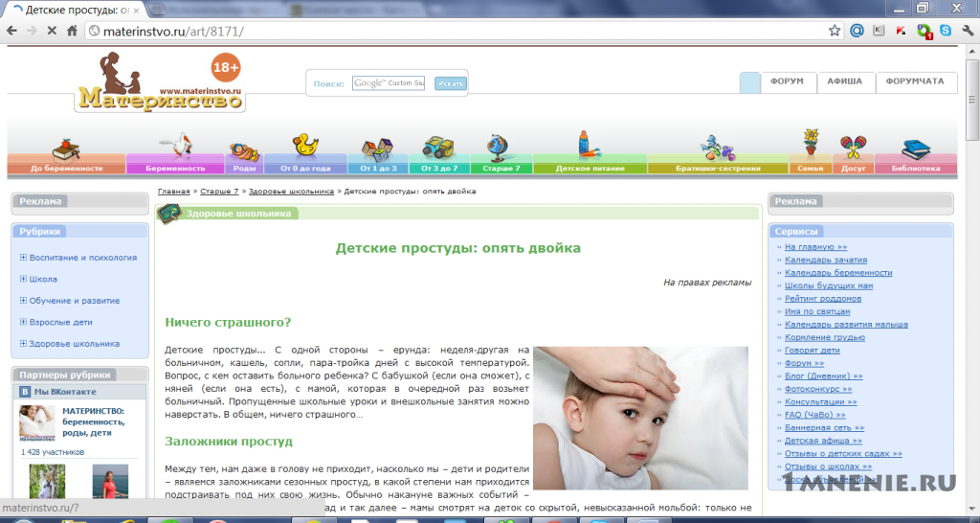980x523 pixels.
Task: Click the red 1 extension icon in toolbar
Action: [924, 31]
